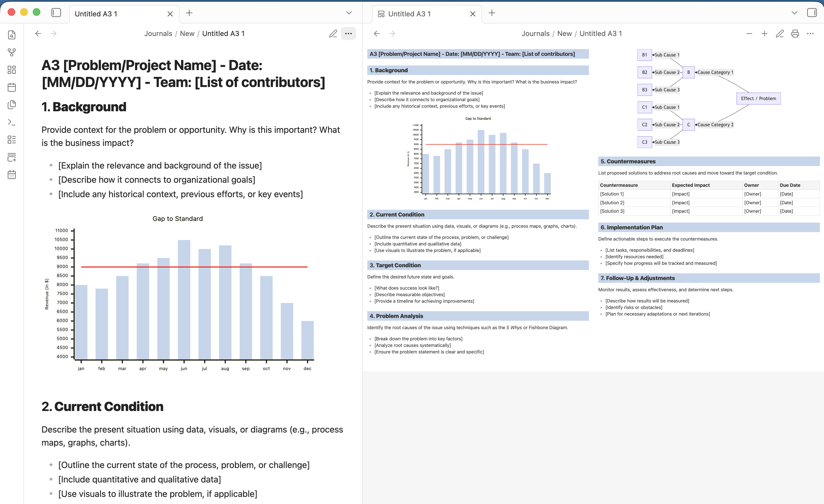Close the right Untitled A3 1 tab
Image resolution: width=824 pixels, height=504 pixels.
click(473, 14)
